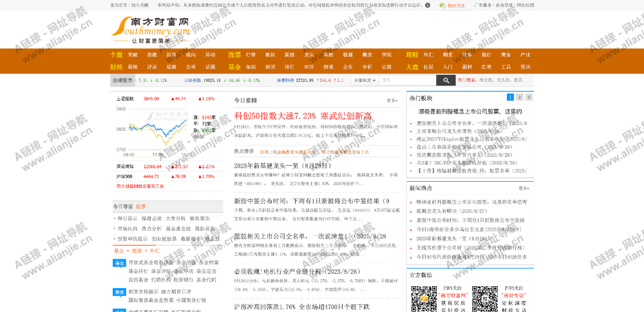Switch to page 2 of 热门板块
644x312 pixels.
click(x=520, y=97)
